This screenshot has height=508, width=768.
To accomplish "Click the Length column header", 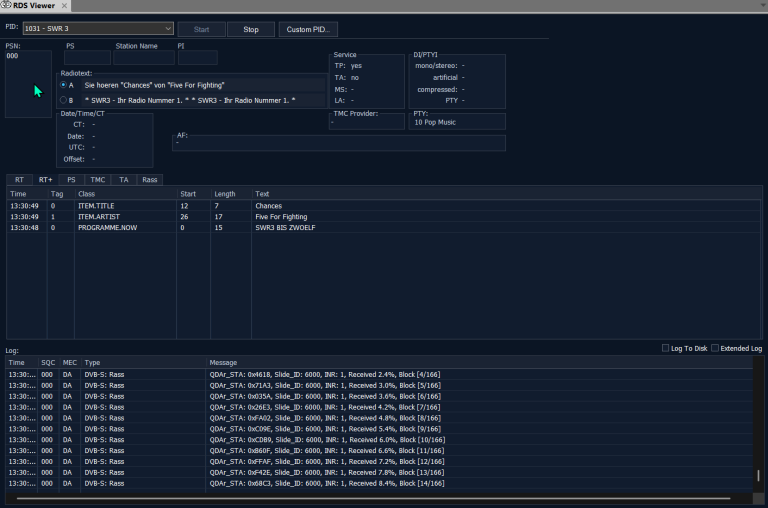I will pyautogui.click(x=231, y=194).
